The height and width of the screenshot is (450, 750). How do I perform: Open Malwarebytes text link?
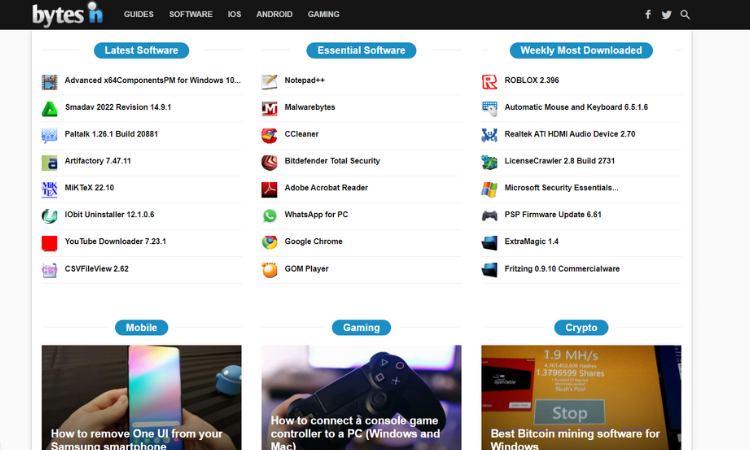pyautogui.click(x=310, y=107)
